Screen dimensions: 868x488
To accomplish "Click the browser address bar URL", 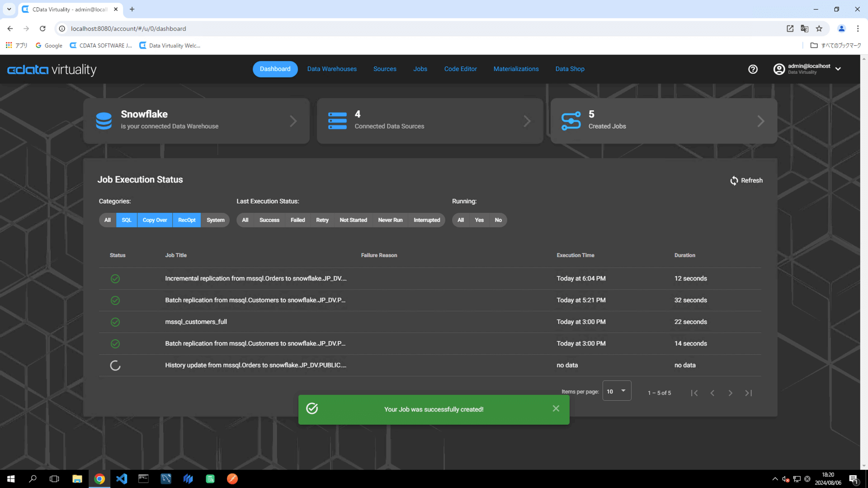I will tap(128, 28).
